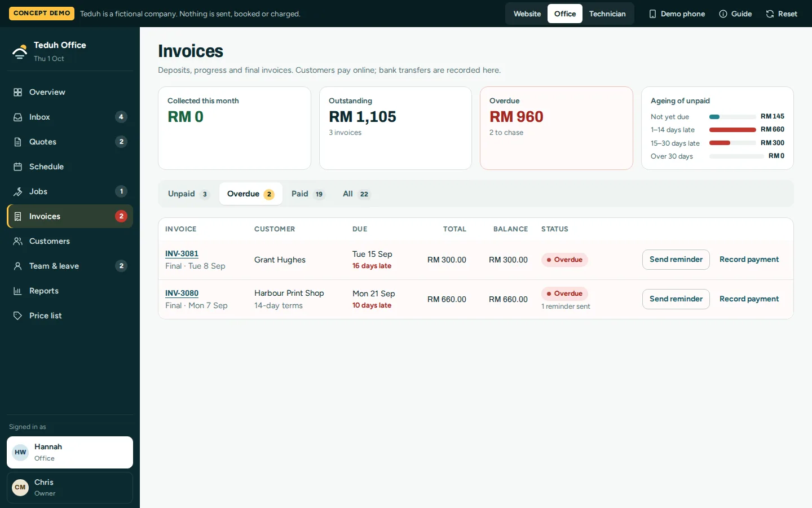Click the "14-day terms" text

(x=279, y=305)
